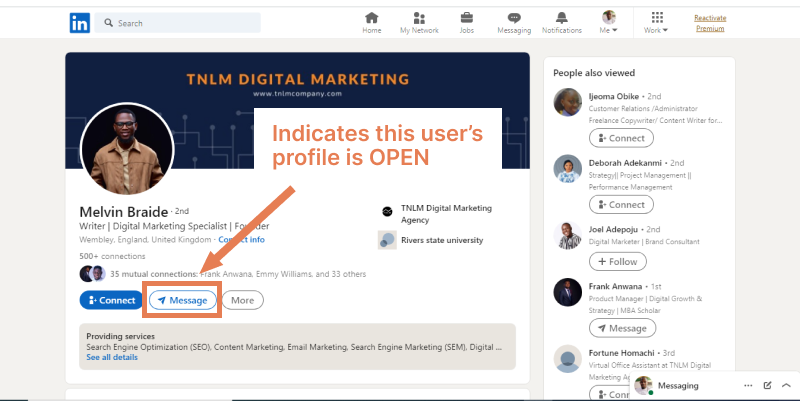800x407 pixels.
Task: Click the www.tnlmcompany.com banner text
Action: coord(297,93)
